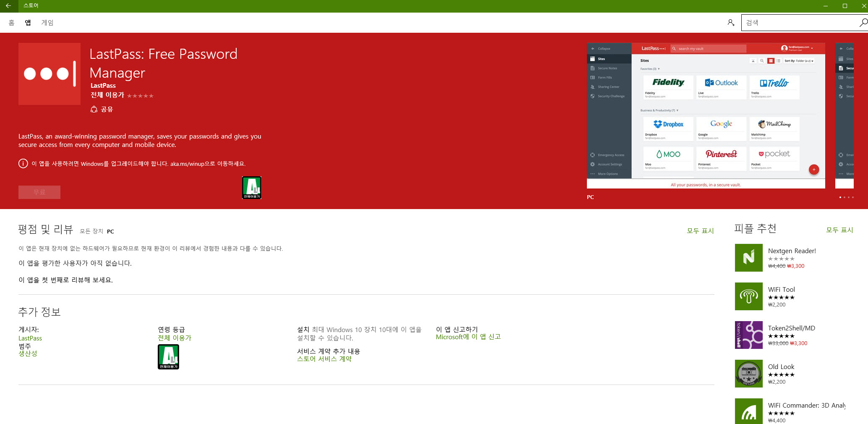Open the second partially visible screenshot
The image size is (868, 424).
[x=845, y=115]
